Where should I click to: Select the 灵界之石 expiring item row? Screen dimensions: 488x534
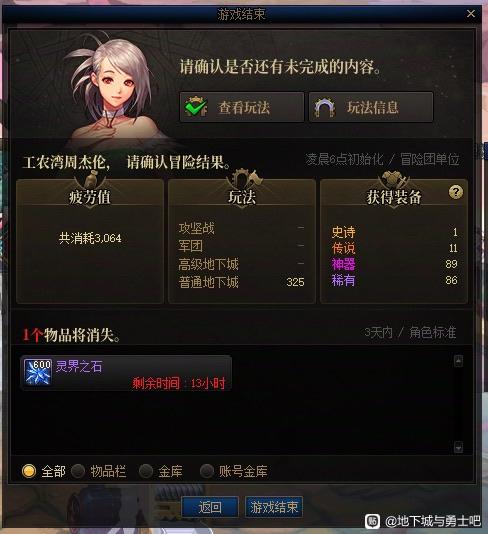126,373
